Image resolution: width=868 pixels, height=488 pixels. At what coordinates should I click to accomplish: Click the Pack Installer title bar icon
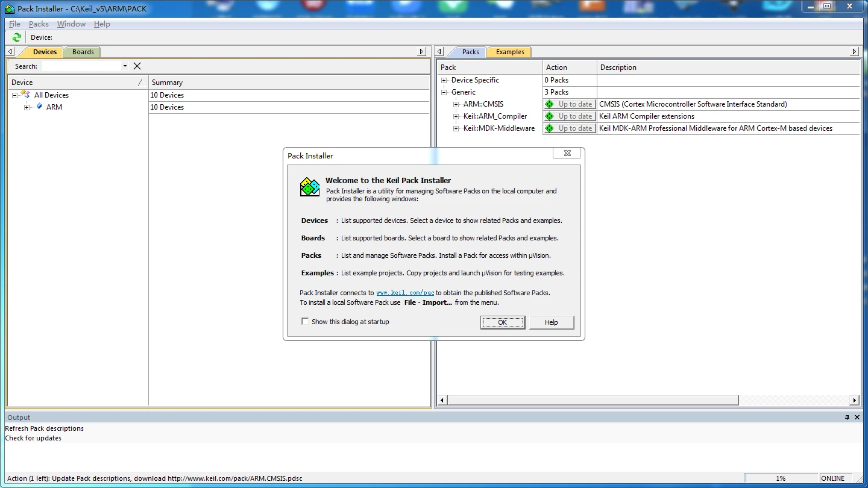click(x=10, y=9)
